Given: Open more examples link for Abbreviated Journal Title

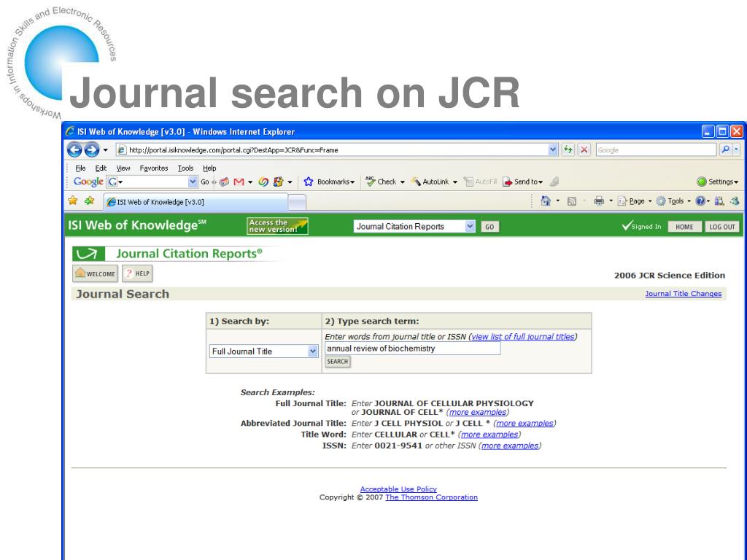Looking at the screenshot, I should [525, 424].
